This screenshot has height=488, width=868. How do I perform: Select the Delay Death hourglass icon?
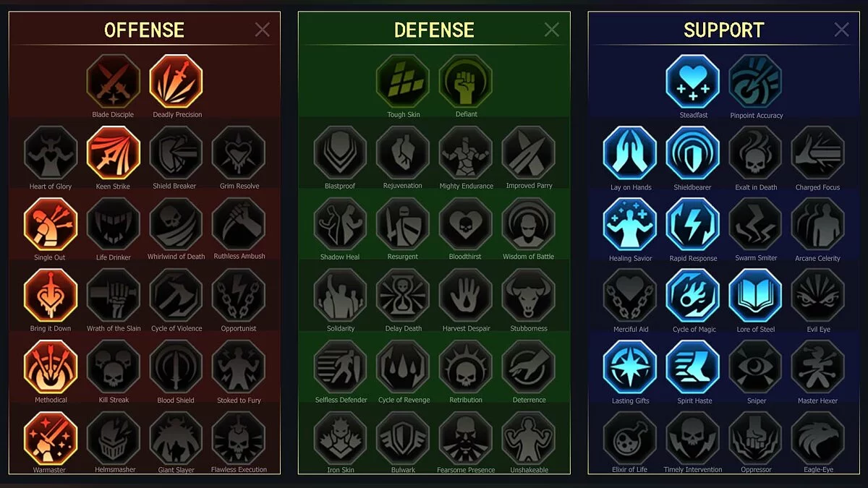point(403,296)
